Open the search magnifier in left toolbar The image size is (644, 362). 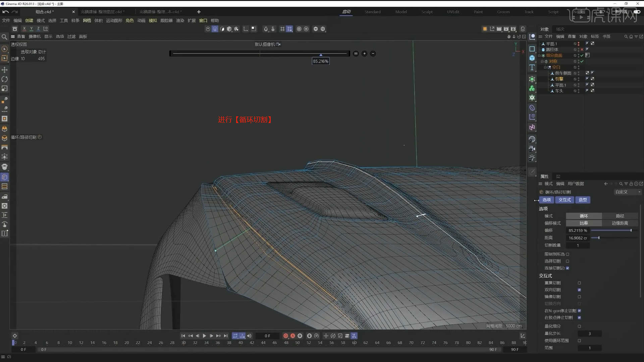click(x=4, y=37)
